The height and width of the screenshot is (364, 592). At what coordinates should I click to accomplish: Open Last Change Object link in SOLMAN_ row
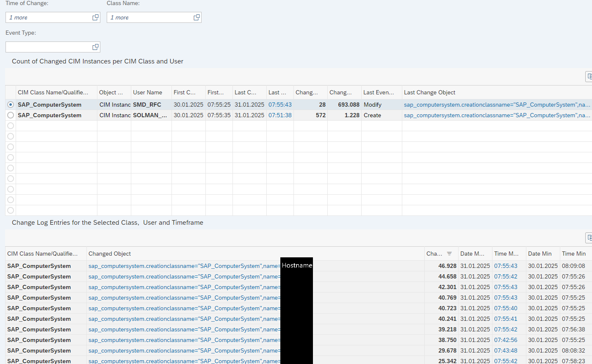497,115
